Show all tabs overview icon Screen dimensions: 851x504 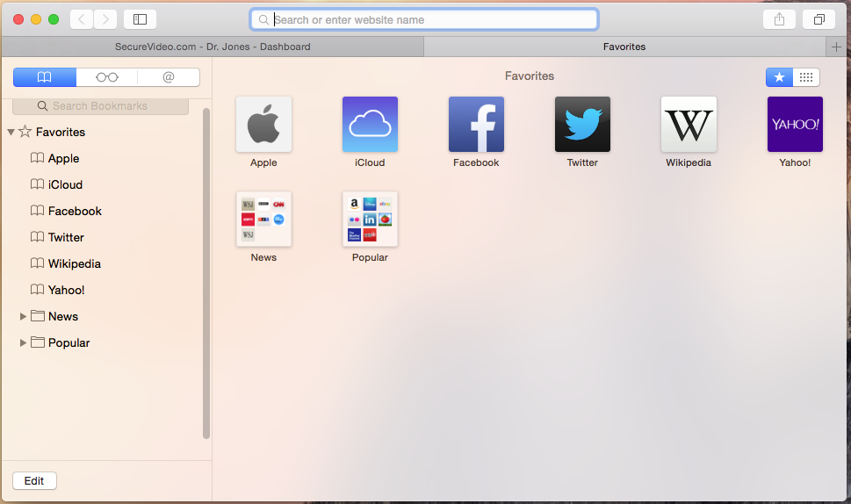(819, 19)
